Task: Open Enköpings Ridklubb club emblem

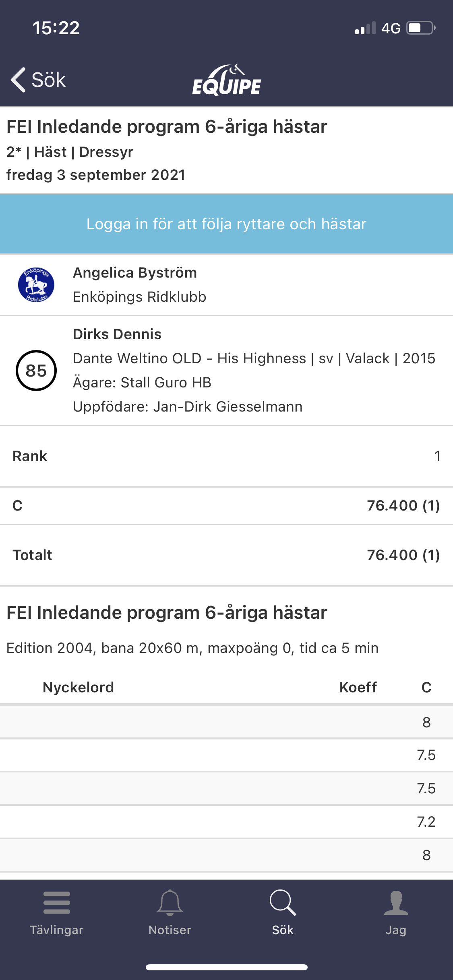Action: [x=36, y=285]
